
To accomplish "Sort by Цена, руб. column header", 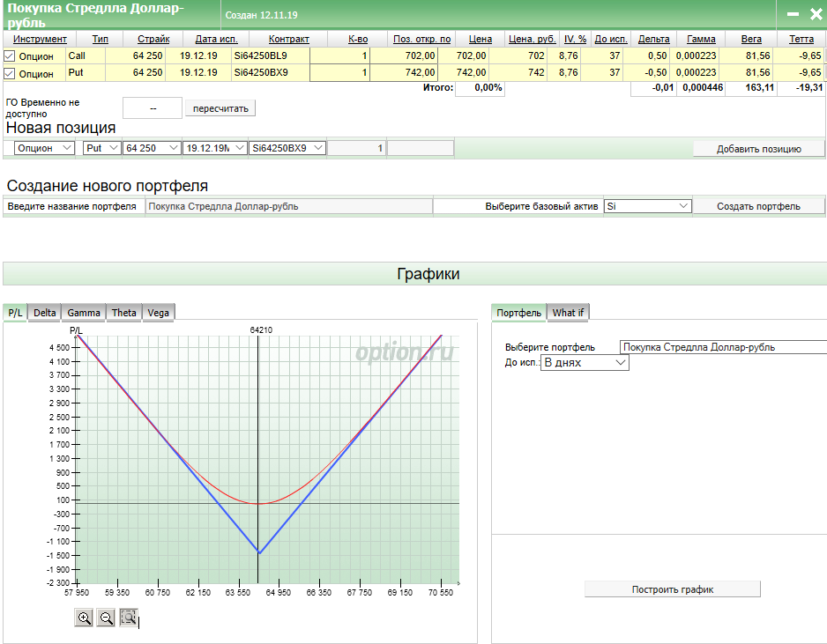I will point(533,39).
